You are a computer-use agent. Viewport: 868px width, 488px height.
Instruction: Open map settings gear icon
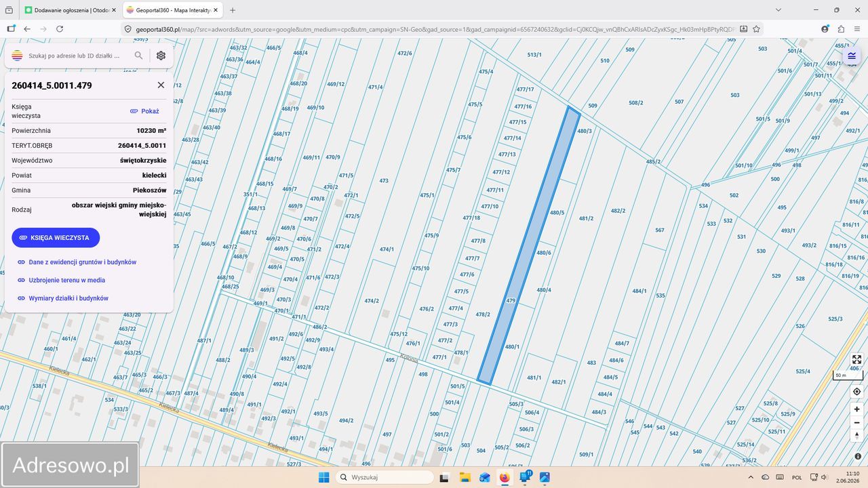161,56
